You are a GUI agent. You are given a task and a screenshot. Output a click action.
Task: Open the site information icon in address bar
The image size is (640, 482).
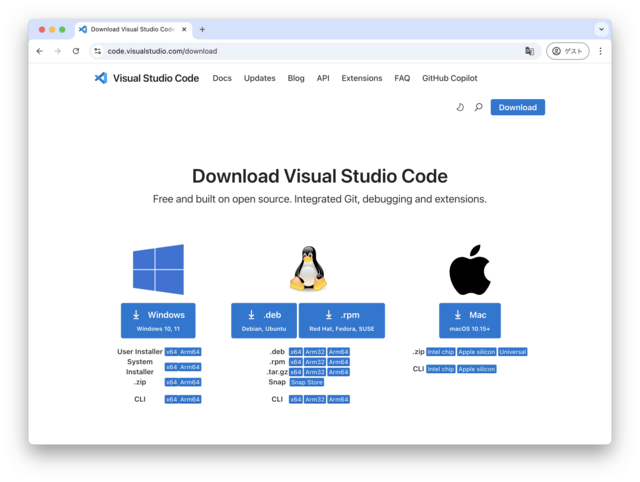98,51
